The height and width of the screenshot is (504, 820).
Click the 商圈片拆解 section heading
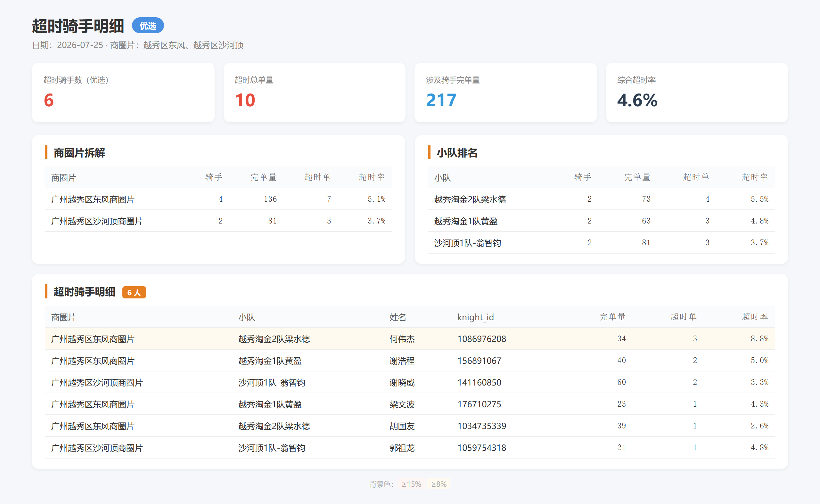click(79, 153)
